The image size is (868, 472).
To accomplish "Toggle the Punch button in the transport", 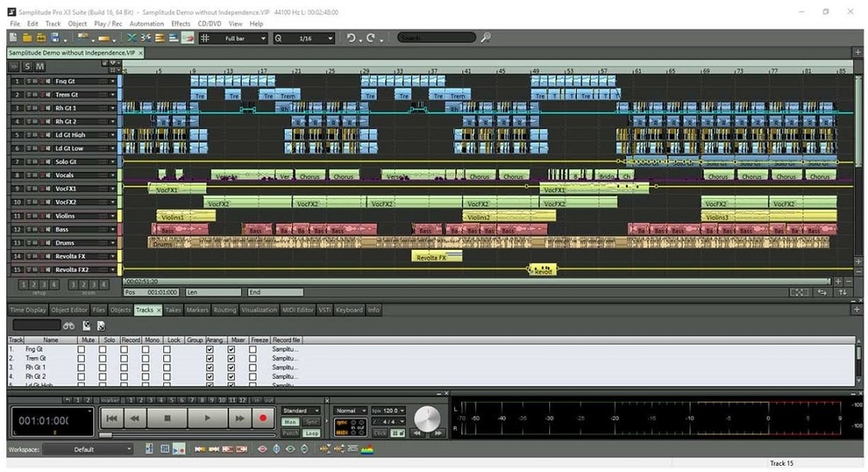I will click(x=290, y=433).
